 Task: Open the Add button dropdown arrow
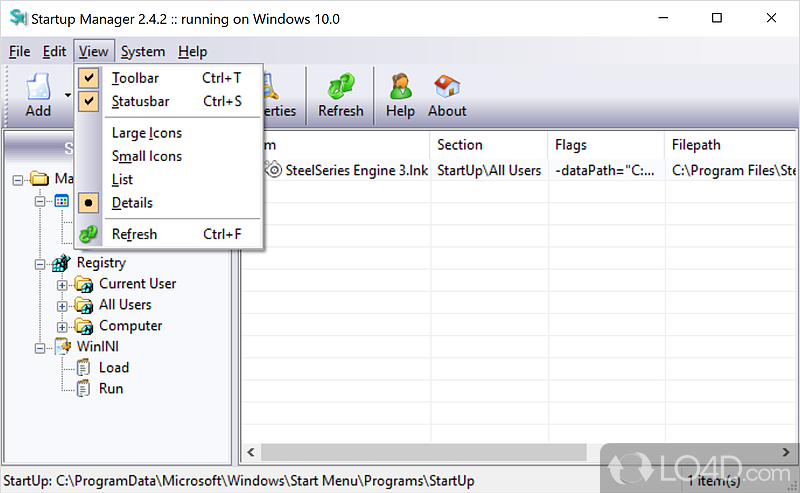pos(68,95)
